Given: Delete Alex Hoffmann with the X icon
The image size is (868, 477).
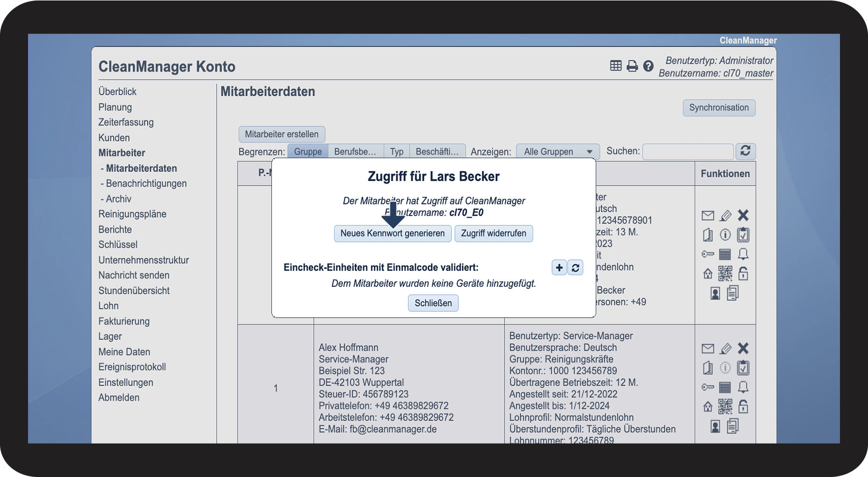Looking at the screenshot, I should 743,348.
